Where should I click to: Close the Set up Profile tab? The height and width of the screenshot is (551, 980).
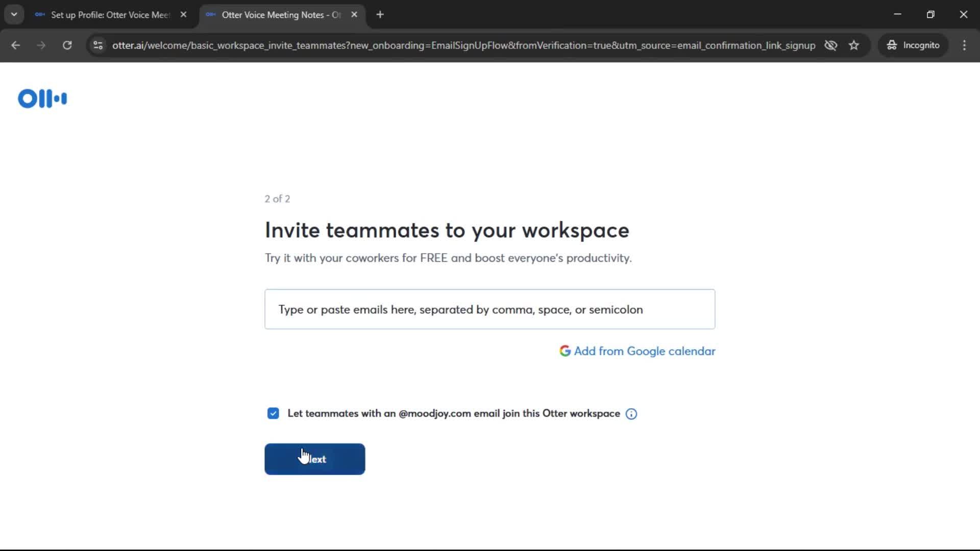(183, 15)
